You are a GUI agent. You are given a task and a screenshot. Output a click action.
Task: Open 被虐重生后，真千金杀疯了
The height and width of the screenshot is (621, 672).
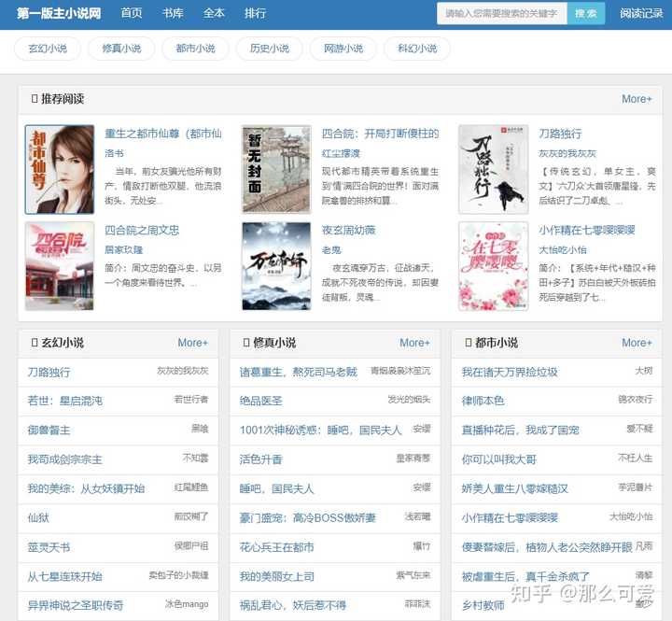tap(525, 576)
